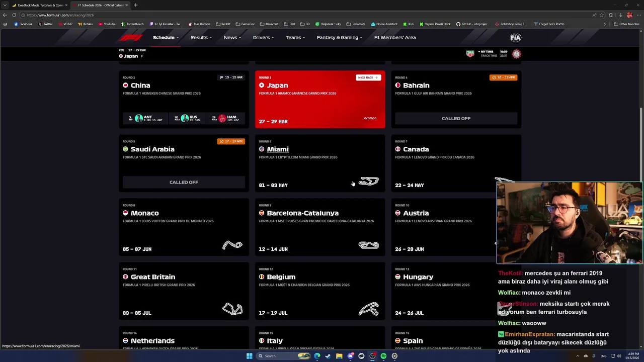Open the Kotaku bookmark
The width and height of the screenshot is (644, 362).
[85, 24]
